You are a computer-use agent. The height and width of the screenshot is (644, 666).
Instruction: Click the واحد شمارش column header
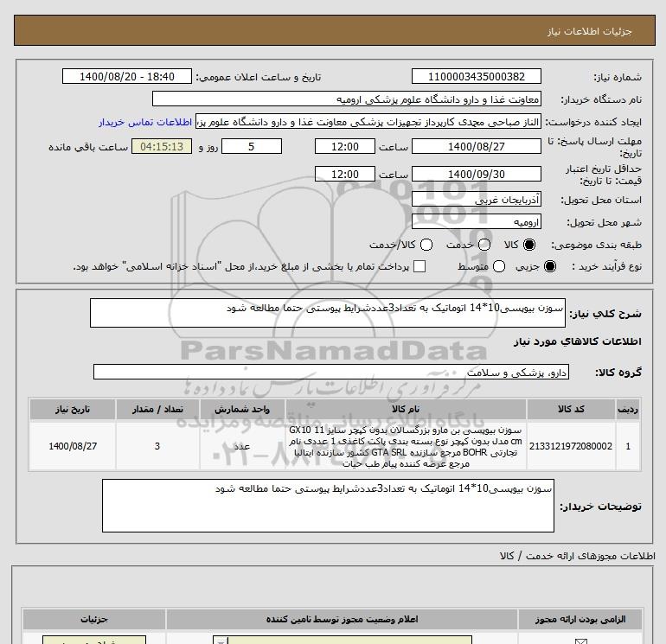(242, 409)
